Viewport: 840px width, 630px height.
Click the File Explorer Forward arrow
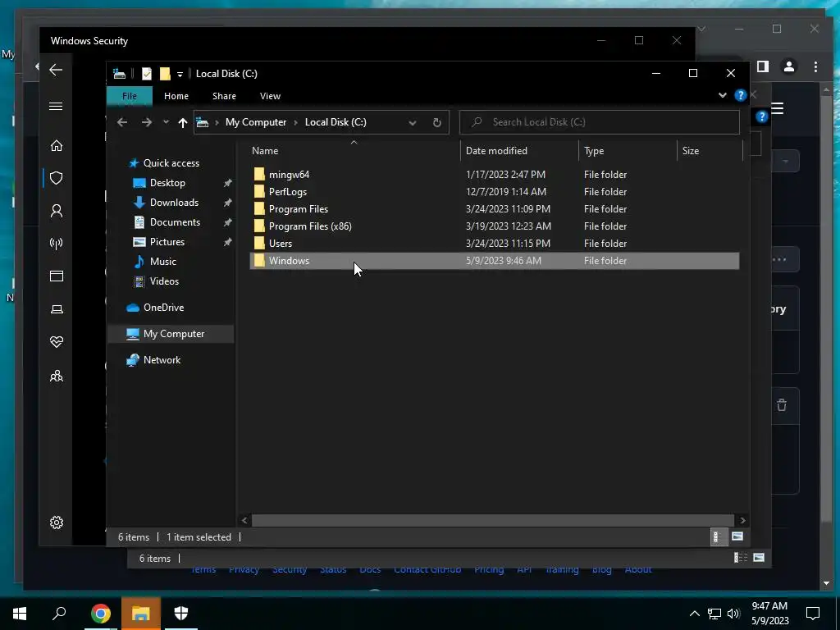tap(146, 122)
